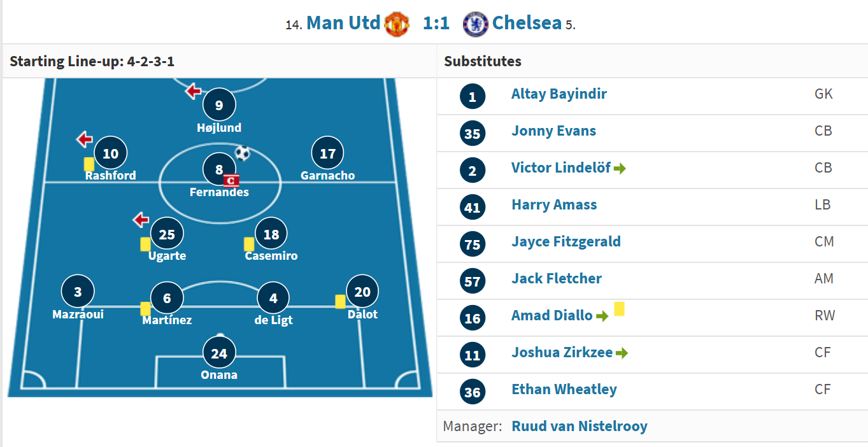The height and width of the screenshot is (447, 868).
Task: Open the Man Utd team page link
Action: pos(343,24)
